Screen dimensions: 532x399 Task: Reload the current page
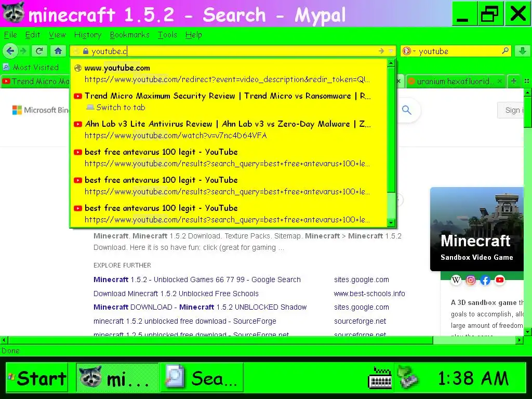[x=39, y=51]
